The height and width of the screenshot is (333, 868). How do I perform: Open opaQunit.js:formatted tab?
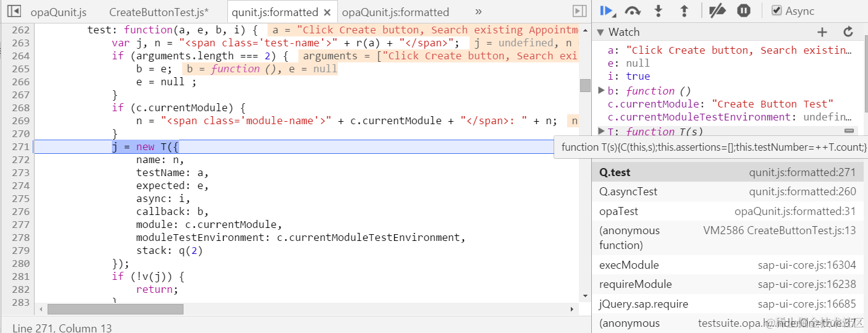click(x=395, y=12)
